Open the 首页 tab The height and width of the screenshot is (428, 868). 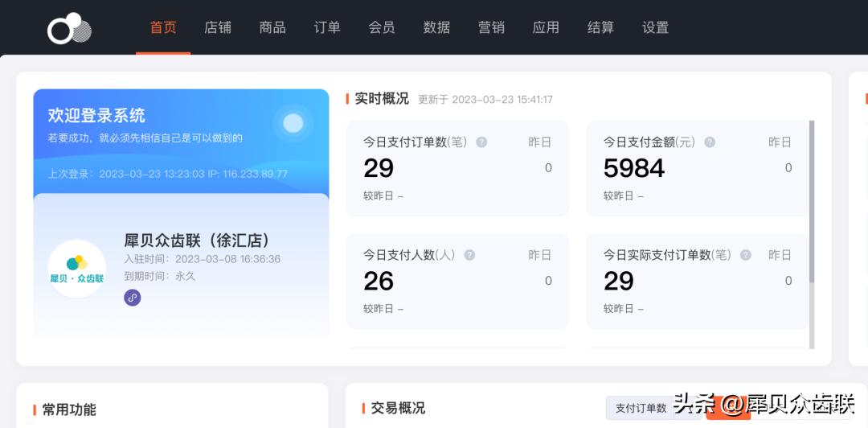(x=163, y=27)
